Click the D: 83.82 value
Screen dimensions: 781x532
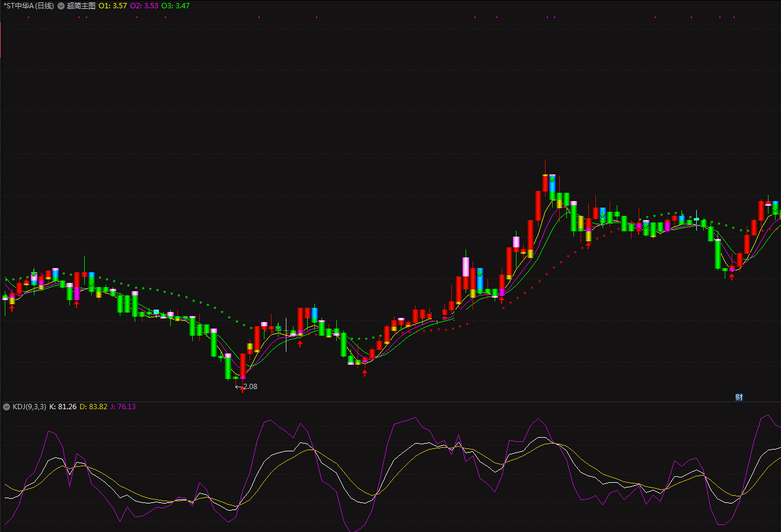(94, 407)
